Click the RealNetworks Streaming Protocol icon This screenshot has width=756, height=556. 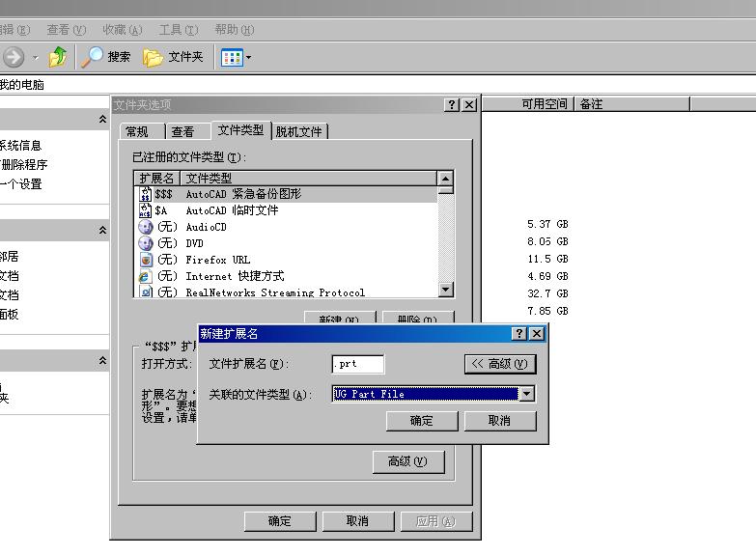click(146, 292)
